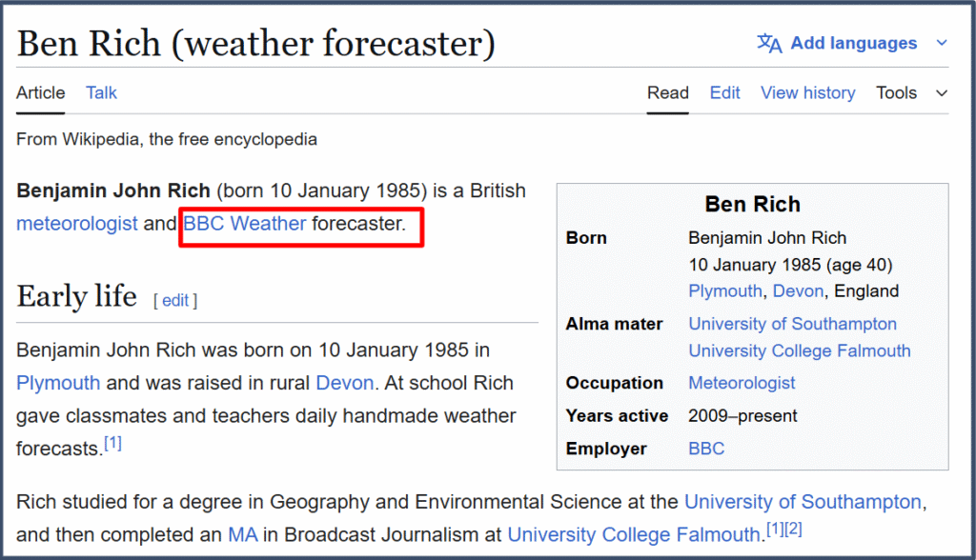
Task: Open University College Falmouth infobox link
Action: [799, 350]
